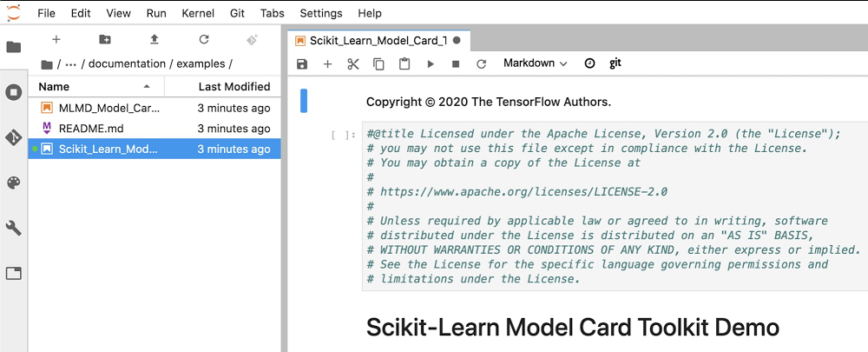Close the notebook tab via dot indicator

(457, 41)
